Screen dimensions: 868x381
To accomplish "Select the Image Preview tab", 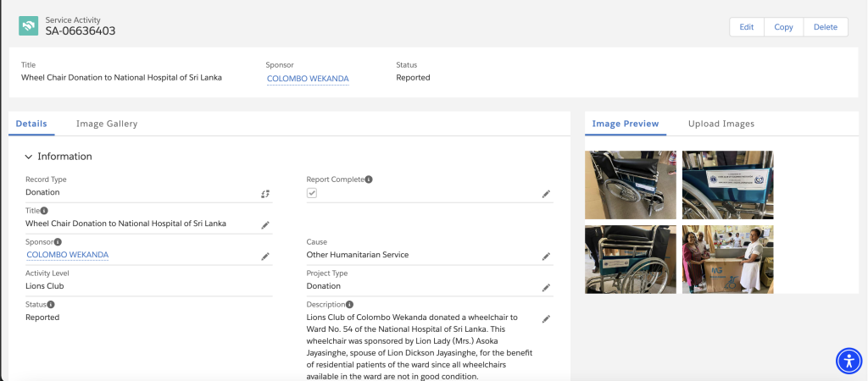I will coord(626,124).
